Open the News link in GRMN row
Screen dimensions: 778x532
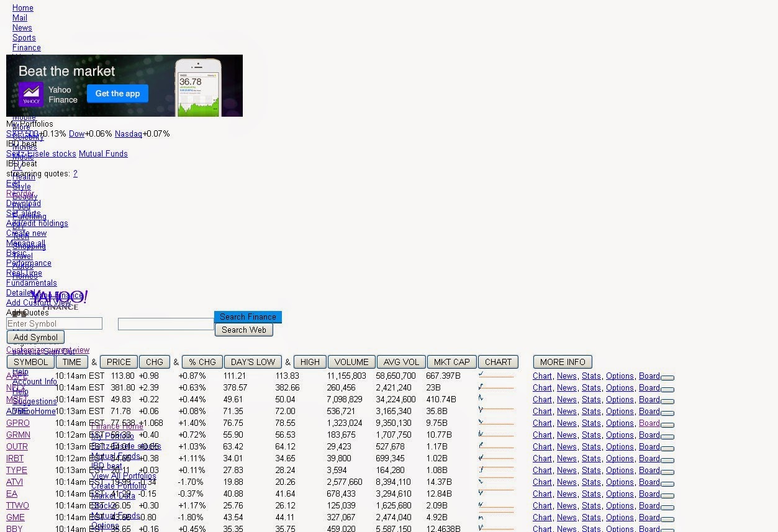[x=566, y=435]
